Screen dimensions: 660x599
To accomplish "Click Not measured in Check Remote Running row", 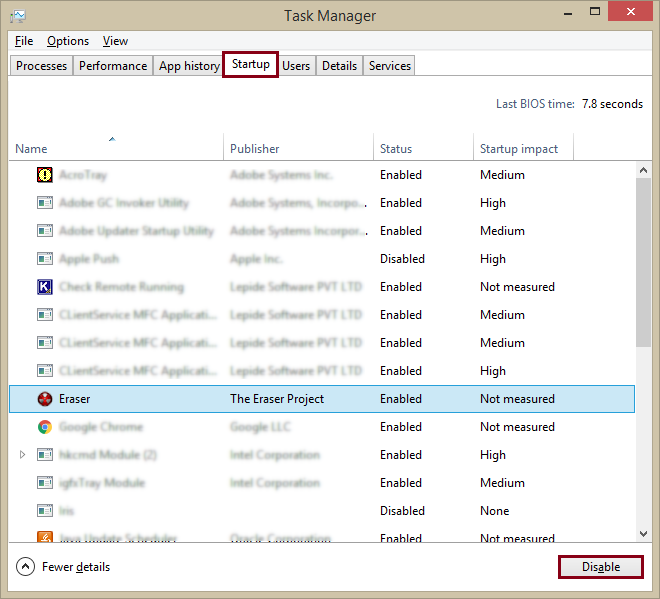I will (517, 287).
